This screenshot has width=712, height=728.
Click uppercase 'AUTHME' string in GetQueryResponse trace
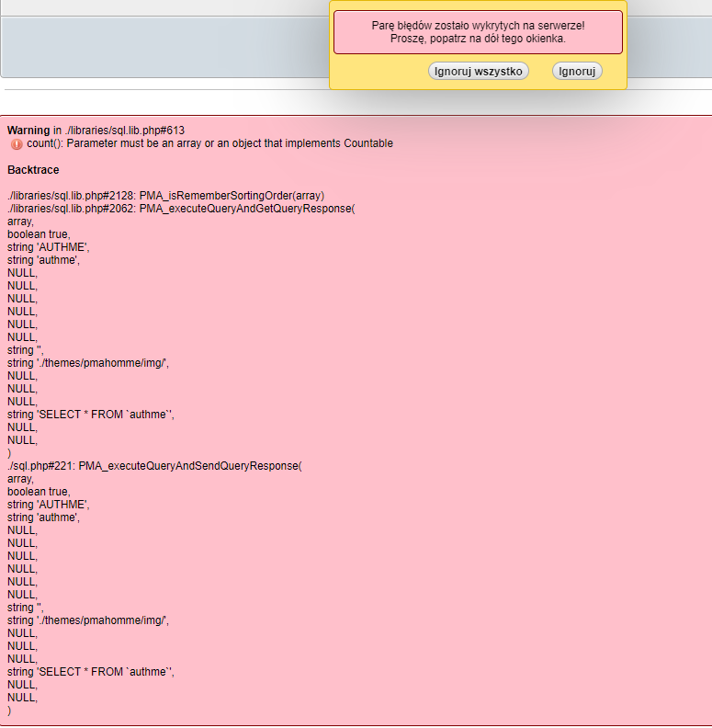click(x=49, y=247)
